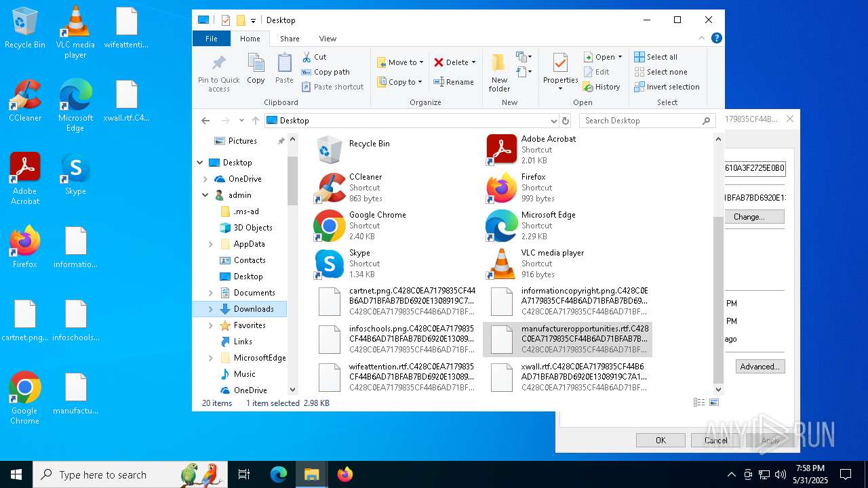868x488 pixels.
Task: Click Copy path in Clipboard group
Action: 325,72
